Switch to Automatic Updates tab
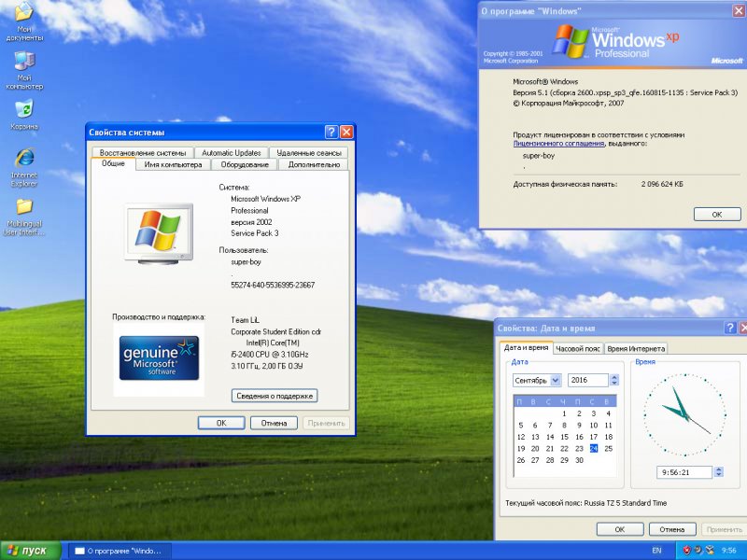The image size is (747, 560). click(231, 153)
